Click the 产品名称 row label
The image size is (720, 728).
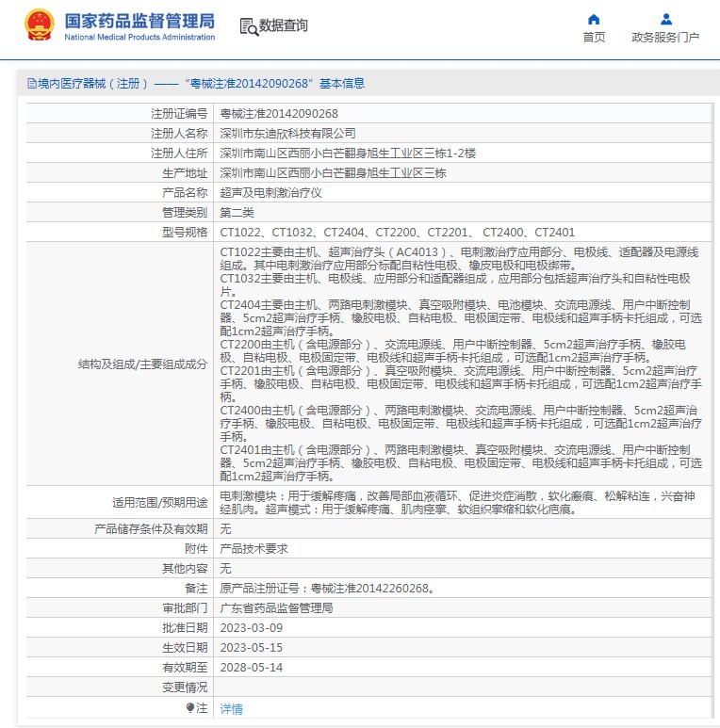click(x=185, y=193)
